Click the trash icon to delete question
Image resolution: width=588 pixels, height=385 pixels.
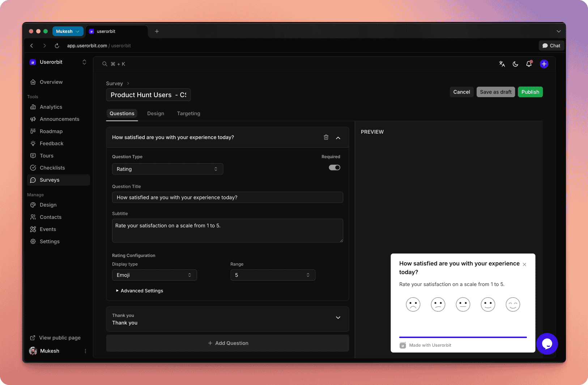pyautogui.click(x=326, y=137)
